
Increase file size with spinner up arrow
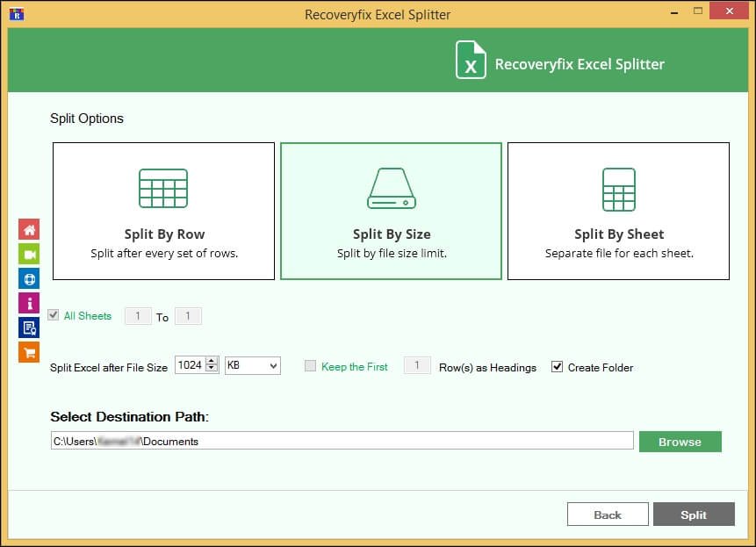point(212,361)
